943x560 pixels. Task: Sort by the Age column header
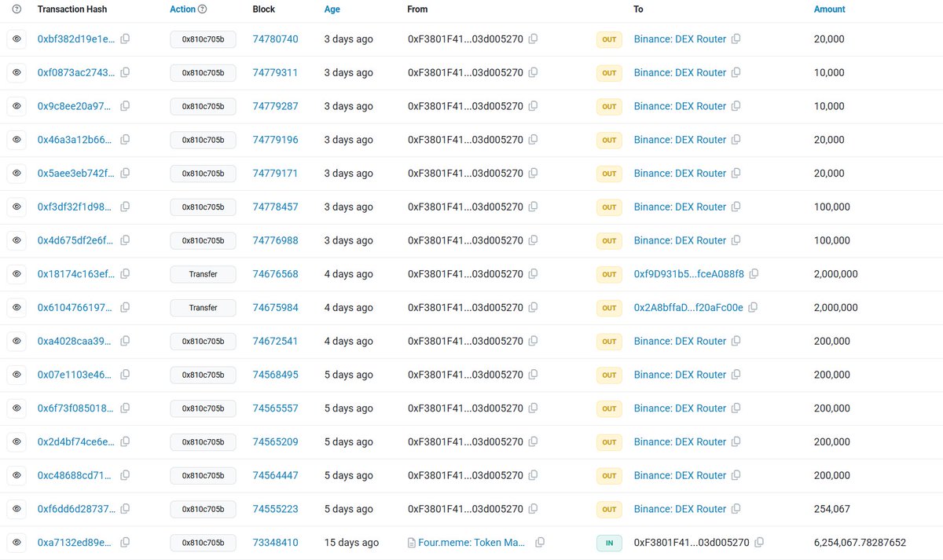point(332,9)
